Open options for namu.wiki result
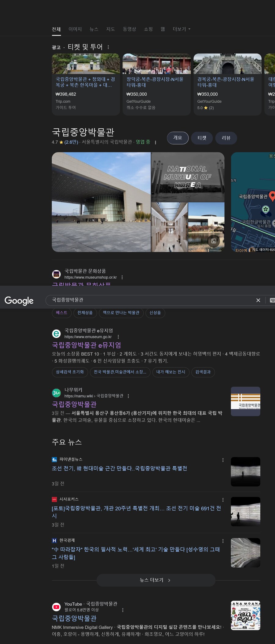The width and height of the screenshot is (275, 644). [128, 396]
